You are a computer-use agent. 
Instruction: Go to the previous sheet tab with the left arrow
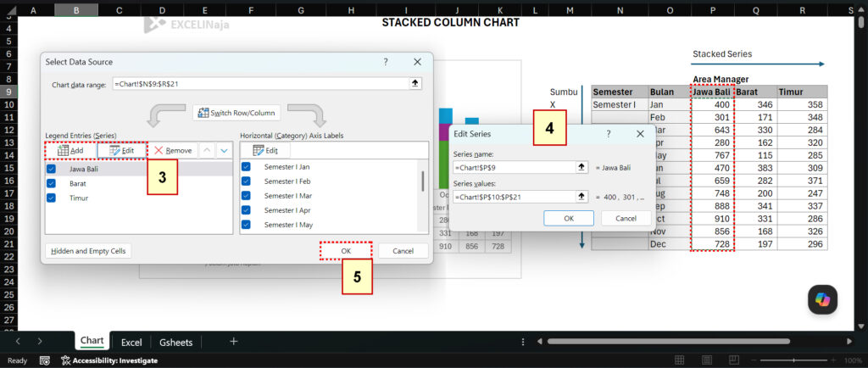pos(18,342)
